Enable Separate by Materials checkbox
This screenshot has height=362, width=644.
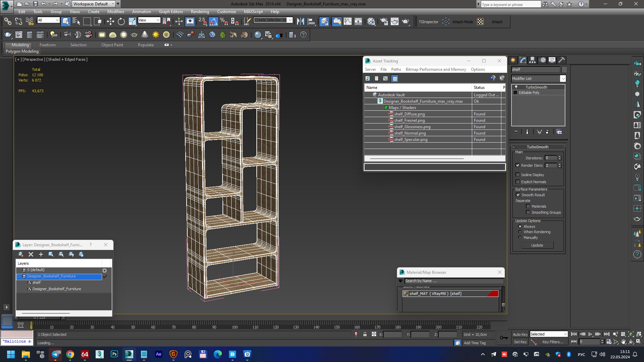pyautogui.click(x=528, y=206)
